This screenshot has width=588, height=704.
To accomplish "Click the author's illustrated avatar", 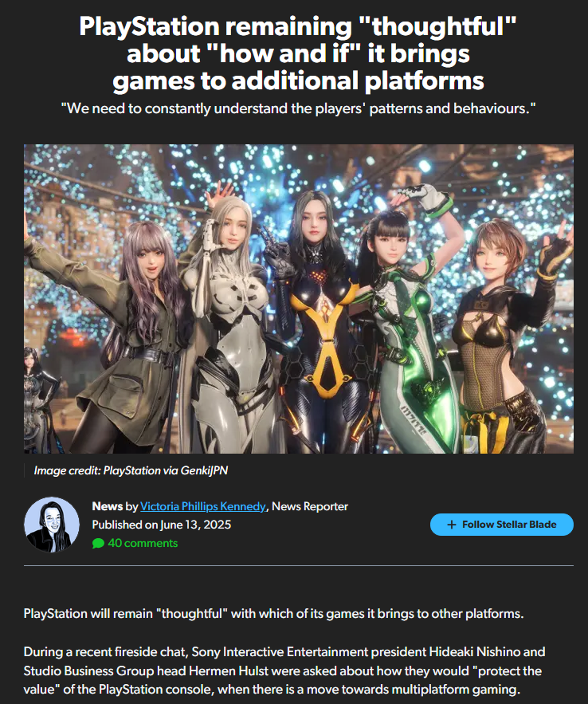I will 52,525.
